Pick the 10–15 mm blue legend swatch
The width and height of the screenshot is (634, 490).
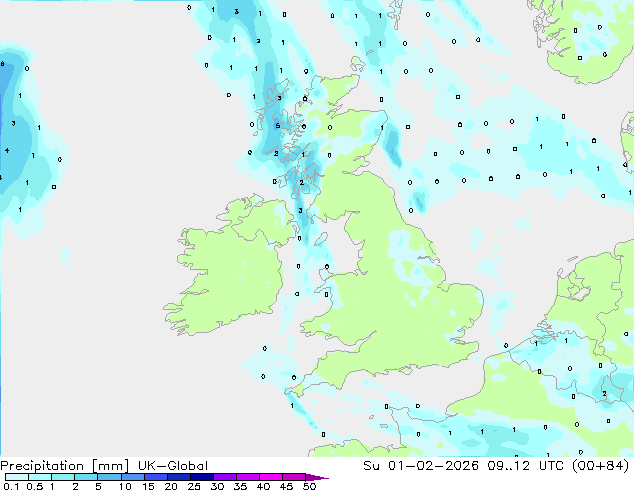coord(132,477)
